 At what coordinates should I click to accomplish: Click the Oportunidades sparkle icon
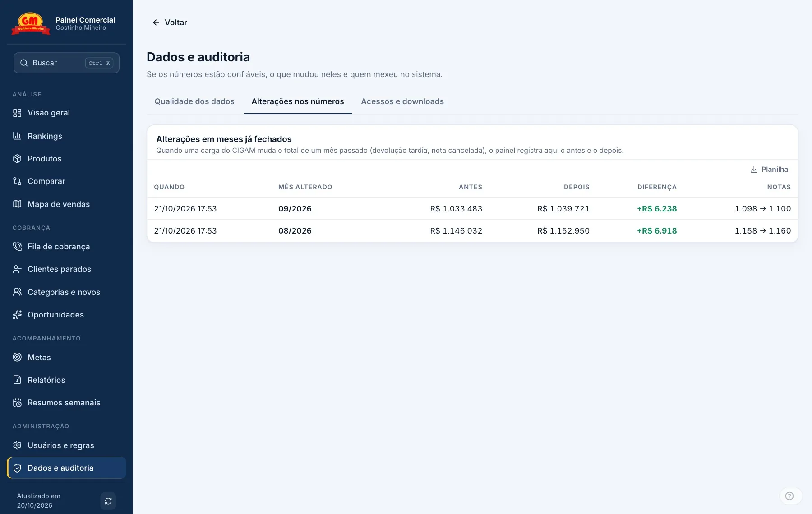pos(17,315)
